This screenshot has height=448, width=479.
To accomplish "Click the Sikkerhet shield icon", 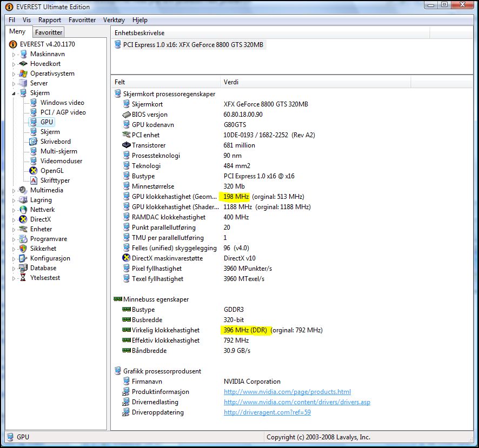I will (x=23, y=249).
